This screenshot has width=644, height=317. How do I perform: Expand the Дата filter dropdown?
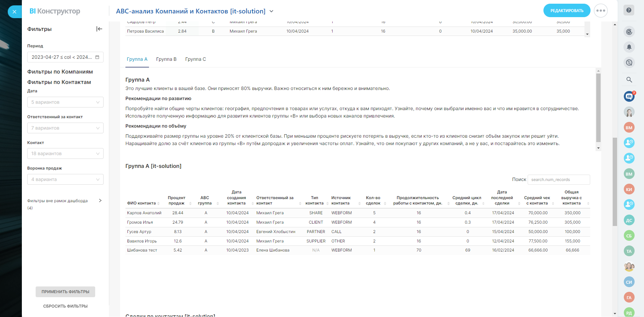pyautogui.click(x=65, y=102)
